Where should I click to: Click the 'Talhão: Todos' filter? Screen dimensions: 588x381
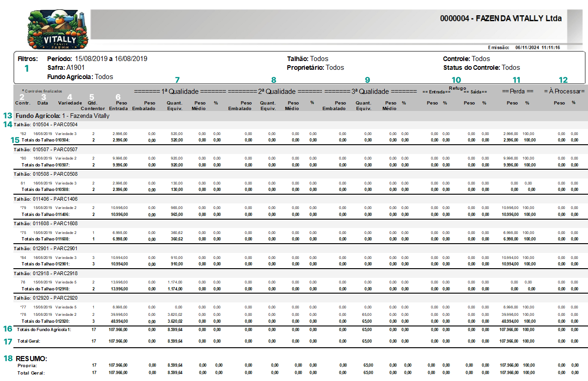[x=308, y=59]
